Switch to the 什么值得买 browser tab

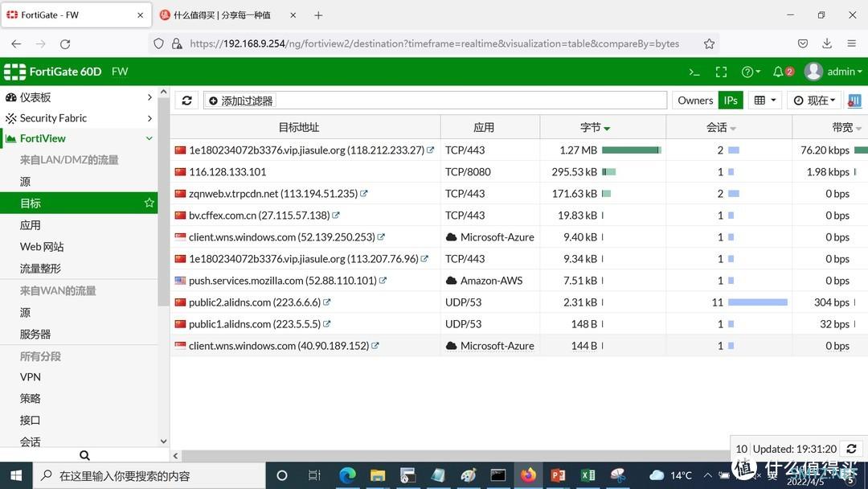click(229, 15)
